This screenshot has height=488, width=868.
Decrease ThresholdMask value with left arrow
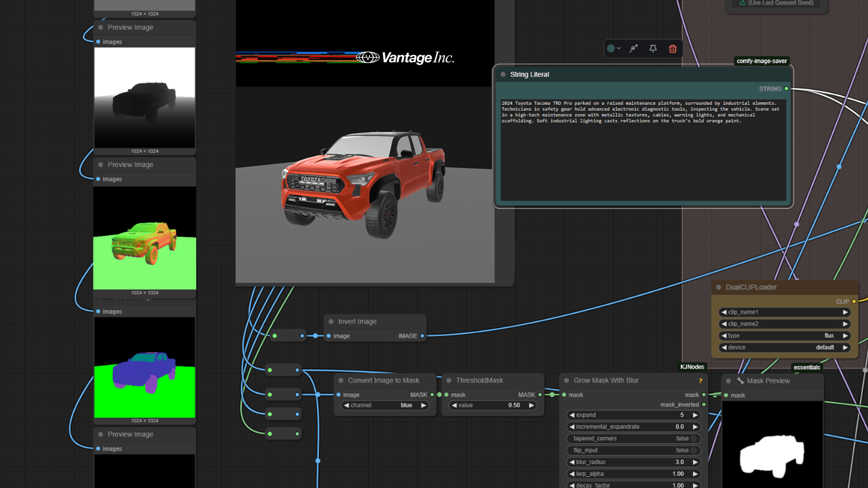coord(454,405)
